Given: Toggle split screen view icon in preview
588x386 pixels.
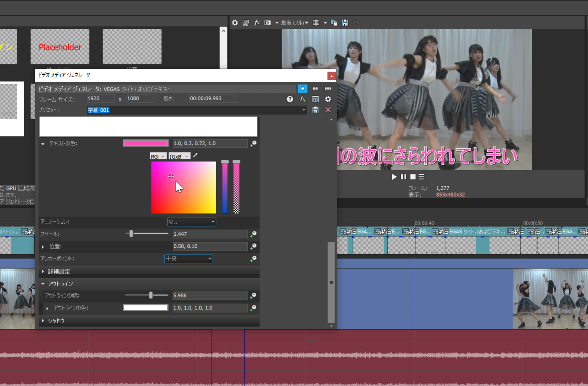Looking at the screenshot, I should [267, 22].
